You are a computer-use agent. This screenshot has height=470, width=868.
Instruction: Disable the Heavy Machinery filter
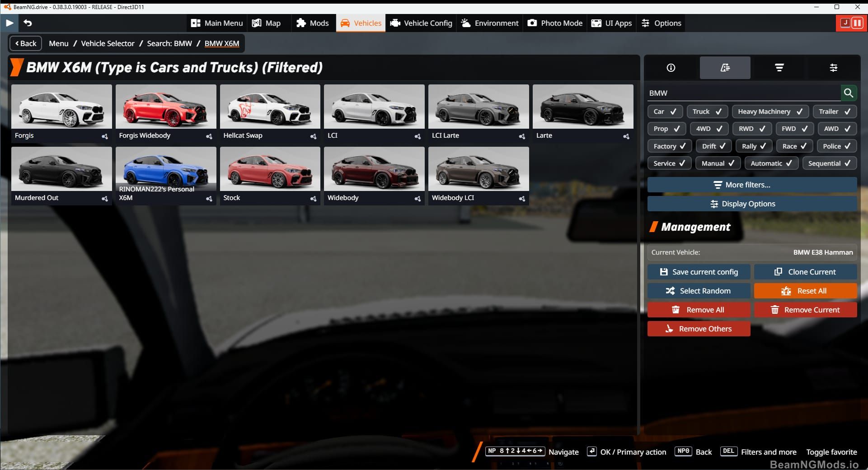[x=770, y=112]
